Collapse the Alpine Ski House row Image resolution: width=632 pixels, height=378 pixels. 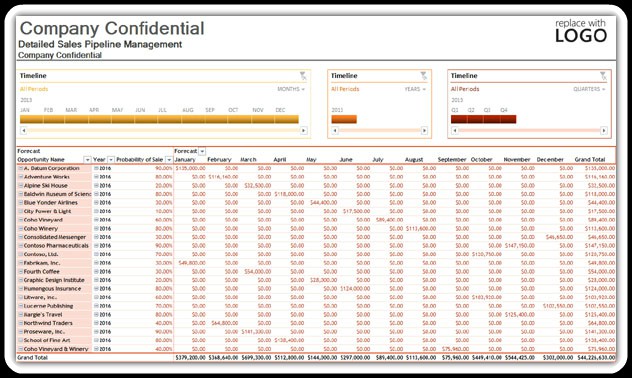coord(21,185)
